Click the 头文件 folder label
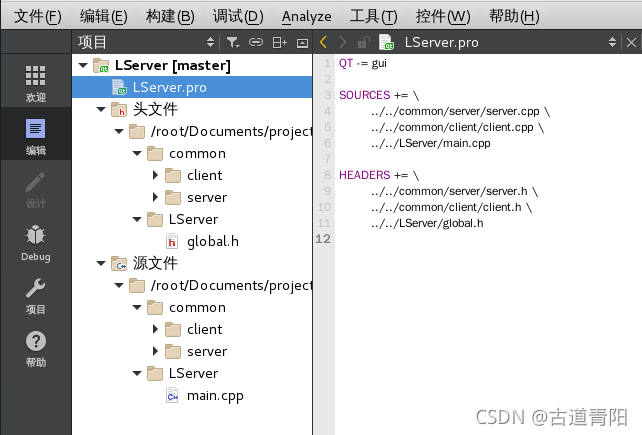Screen dimensions: 642x435 point(155,109)
